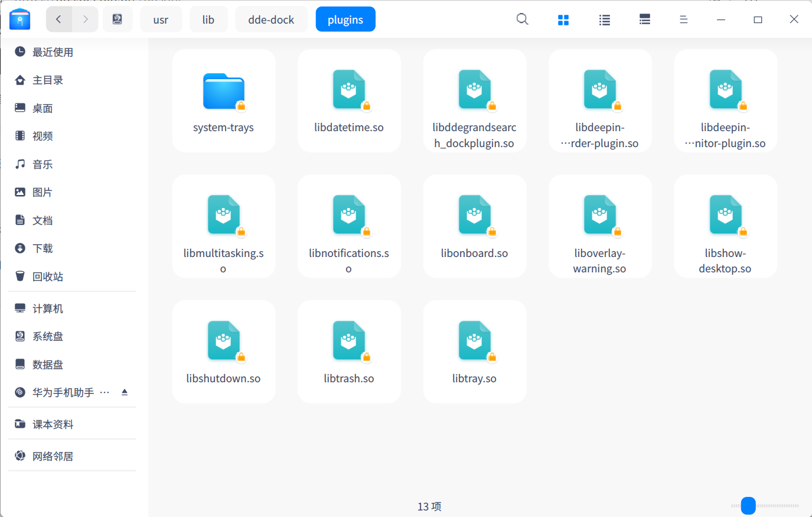The height and width of the screenshot is (517, 812).
Task: Select the libtray.so file icon
Action: pos(475,341)
